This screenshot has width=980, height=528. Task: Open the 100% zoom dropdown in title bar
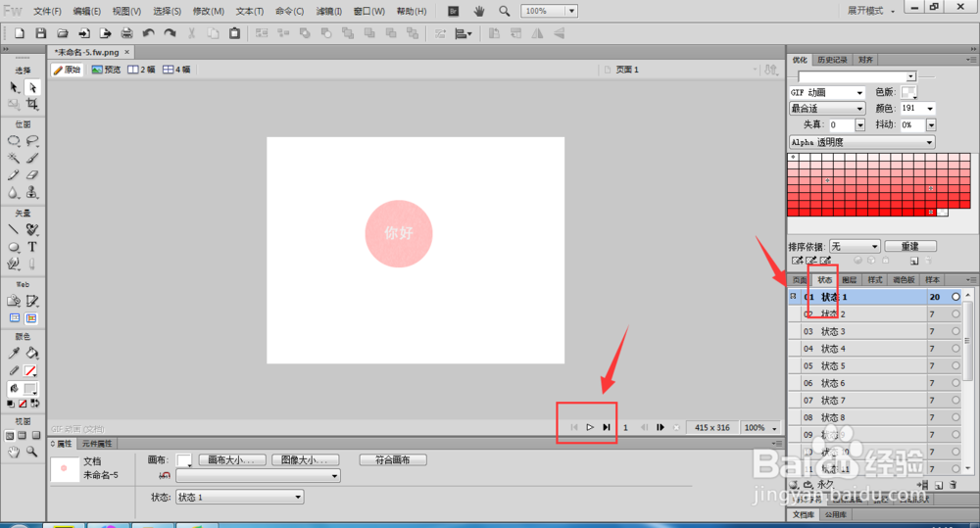coord(571,11)
